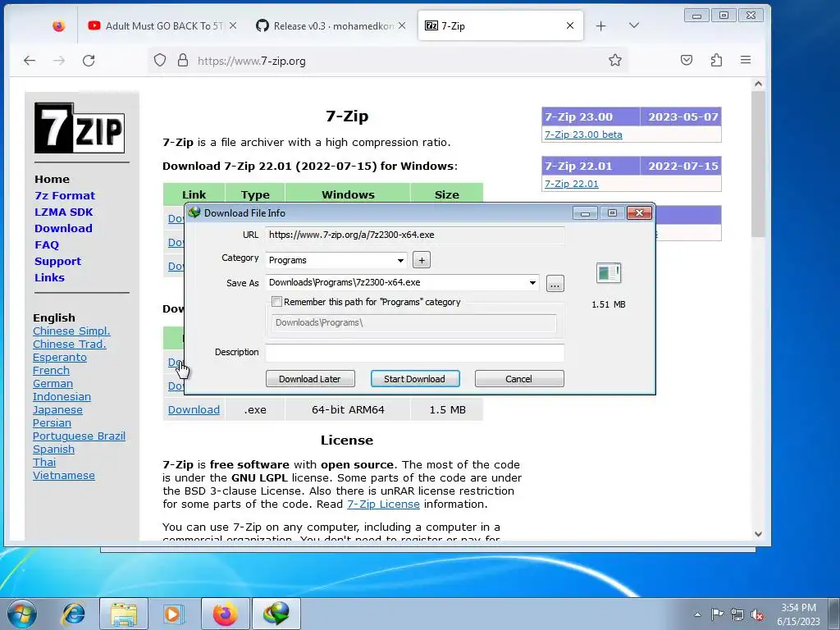Enable Remember this path for Programs category
The width and height of the screenshot is (840, 630).
click(277, 302)
